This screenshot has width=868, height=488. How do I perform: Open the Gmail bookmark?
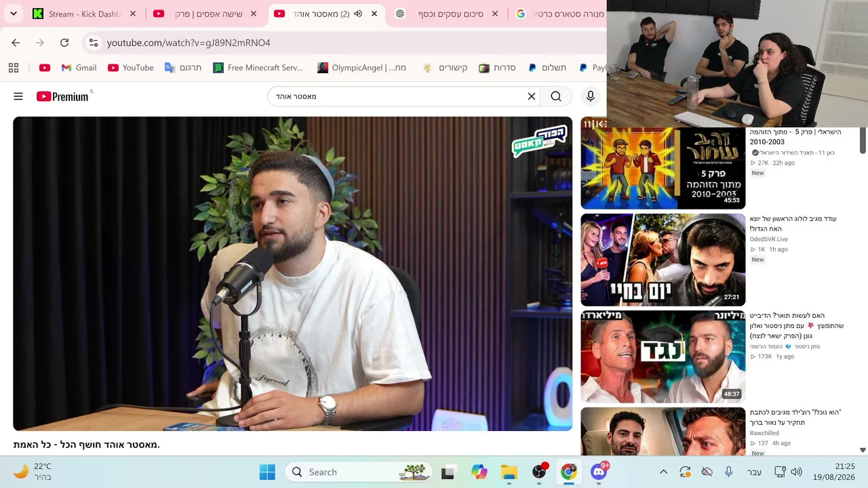[79, 68]
